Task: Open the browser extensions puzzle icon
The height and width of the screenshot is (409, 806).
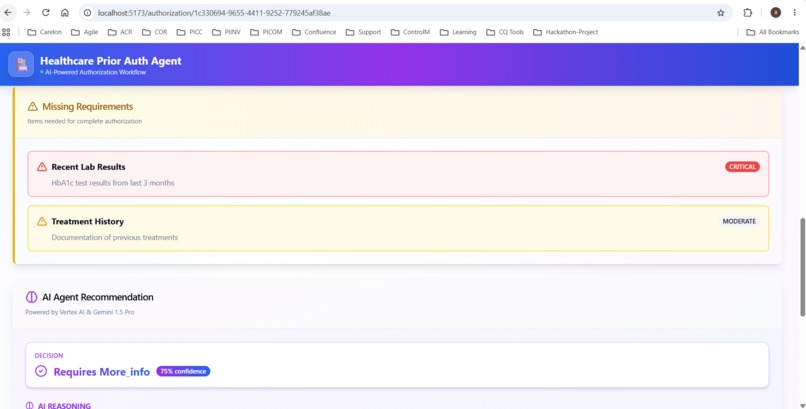Action: click(x=748, y=13)
